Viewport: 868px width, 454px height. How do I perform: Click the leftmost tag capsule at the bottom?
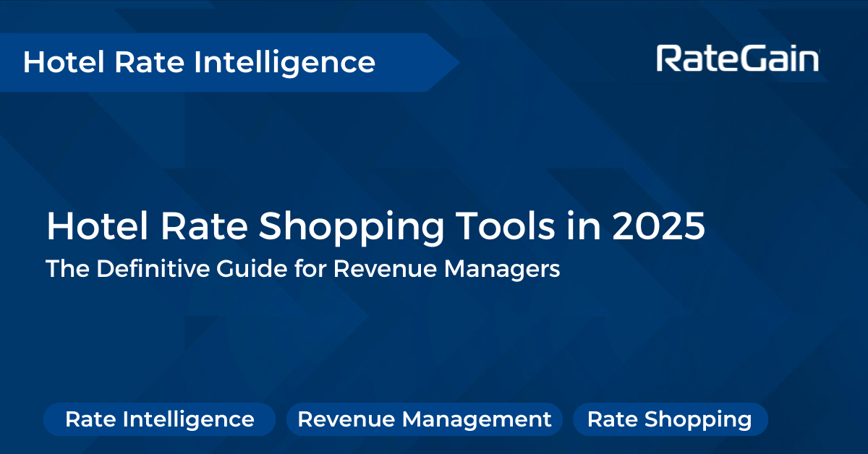tap(159, 419)
